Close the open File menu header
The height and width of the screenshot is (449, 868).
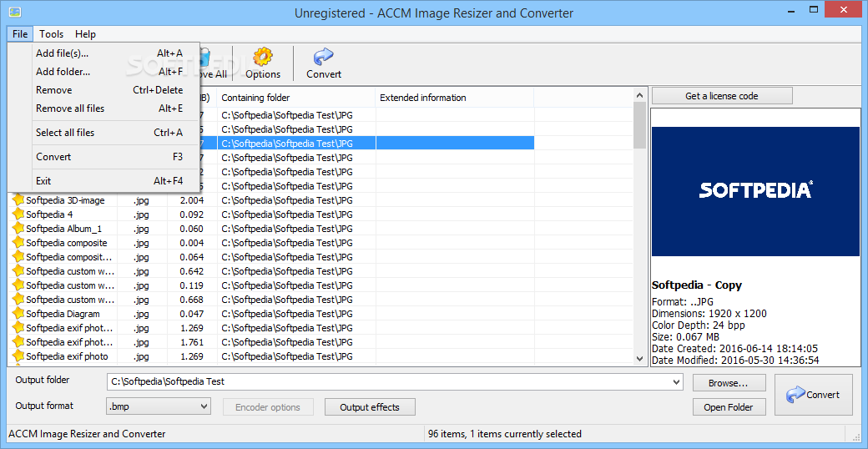click(20, 33)
